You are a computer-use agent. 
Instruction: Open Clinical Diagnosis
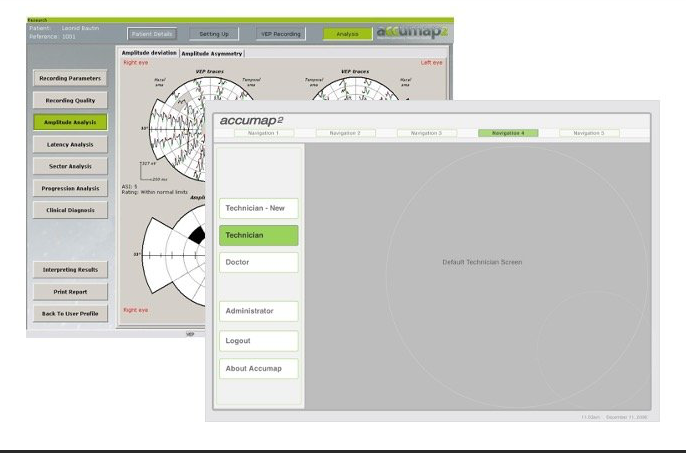(70, 210)
